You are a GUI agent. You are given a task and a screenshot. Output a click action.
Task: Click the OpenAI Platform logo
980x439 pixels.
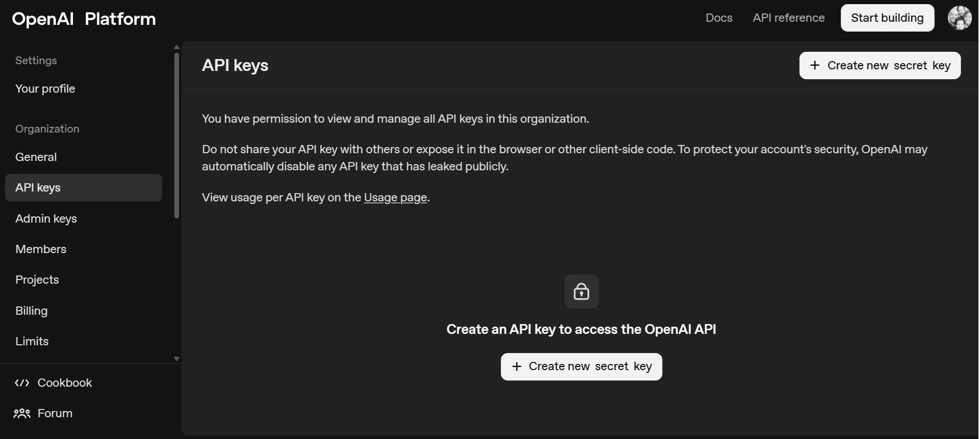click(84, 19)
